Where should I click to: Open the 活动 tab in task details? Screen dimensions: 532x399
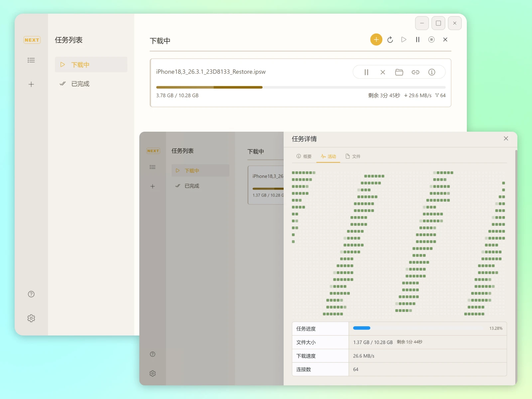328,156
